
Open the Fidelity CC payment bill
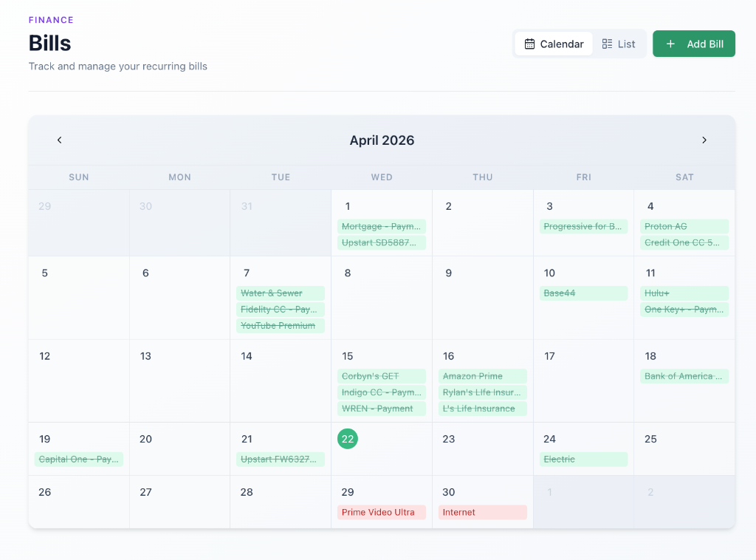(x=281, y=309)
